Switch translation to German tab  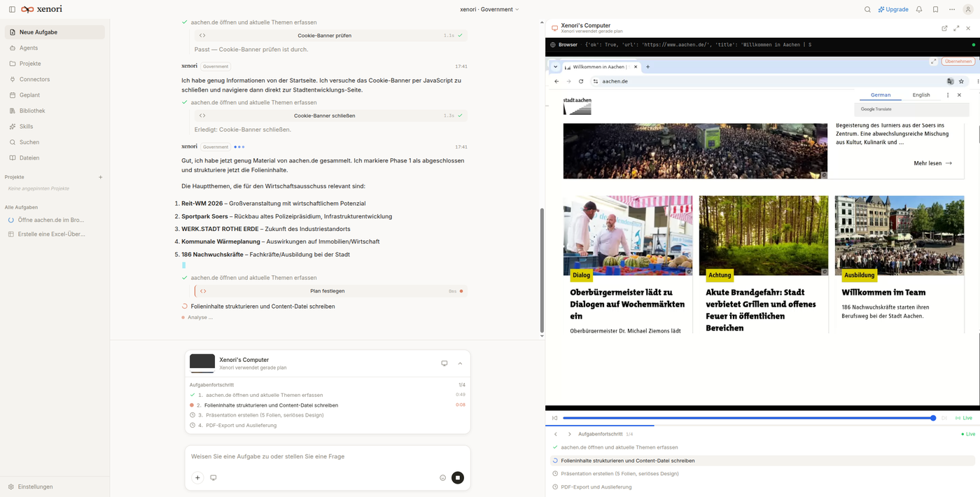[x=881, y=95]
